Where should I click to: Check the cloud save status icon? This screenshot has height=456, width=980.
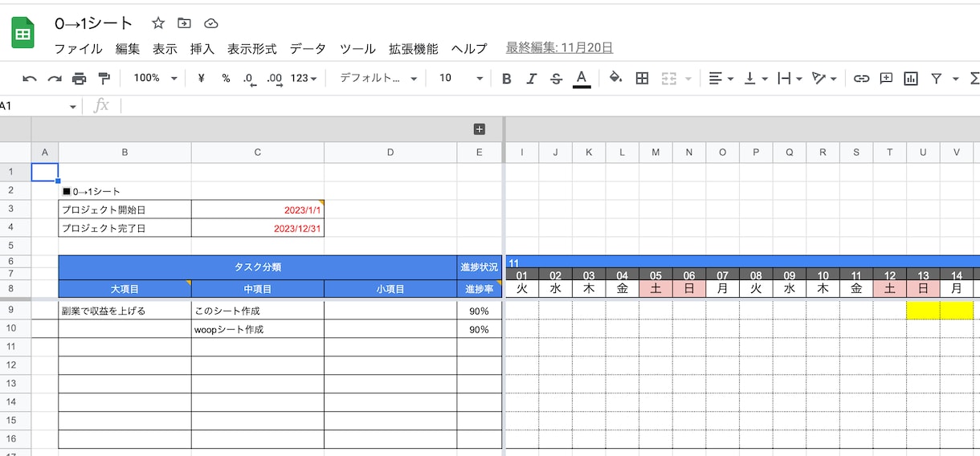(210, 23)
